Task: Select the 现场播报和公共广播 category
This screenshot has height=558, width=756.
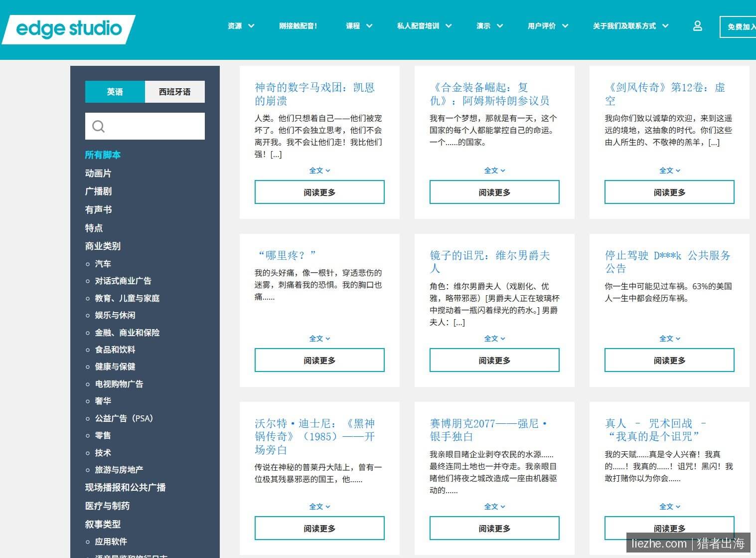Action: click(x=125, y=488)
